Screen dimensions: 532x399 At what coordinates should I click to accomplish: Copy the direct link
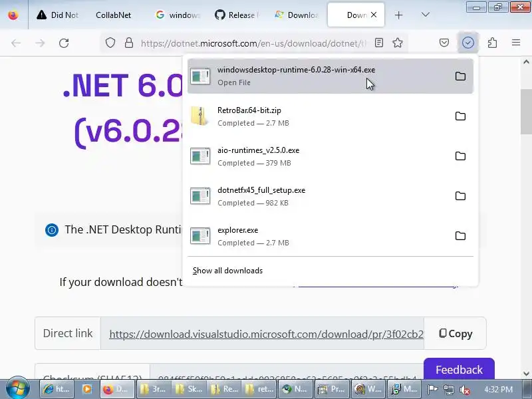click(456, 334)
